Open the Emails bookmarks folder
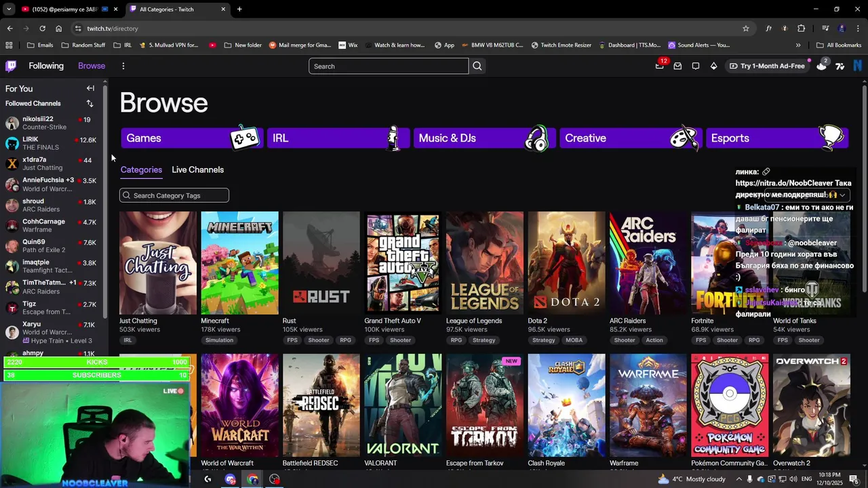Screen dimensions: 868x488 39,45
